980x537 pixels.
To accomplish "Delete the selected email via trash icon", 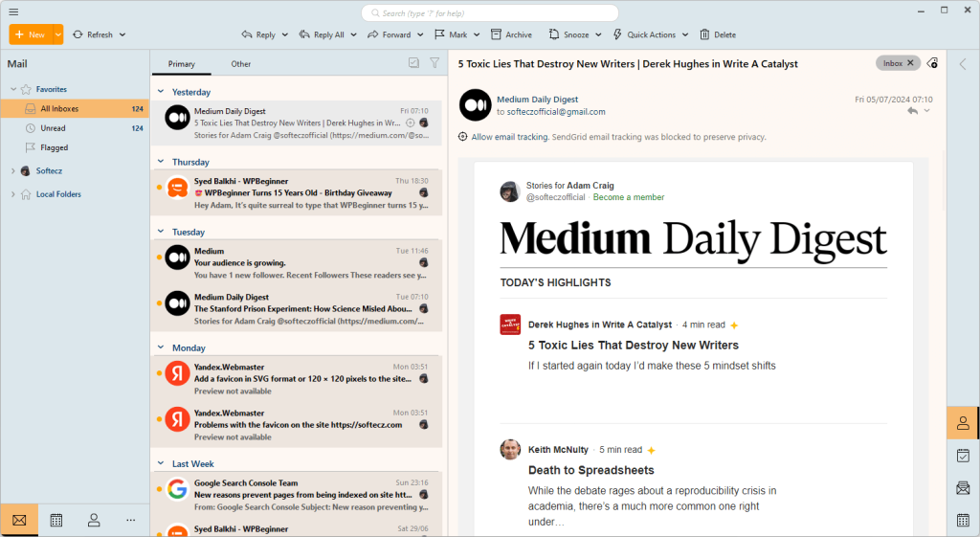I will coord(718,34).
